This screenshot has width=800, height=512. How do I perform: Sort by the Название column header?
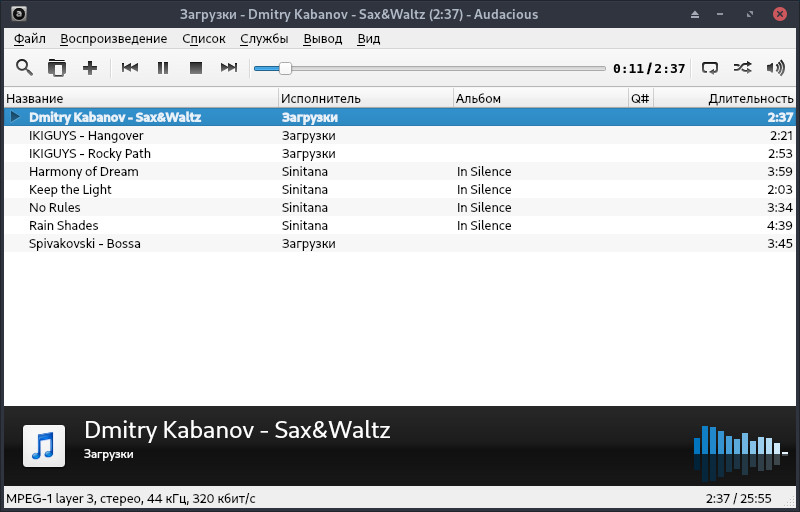tap(141, 98)
